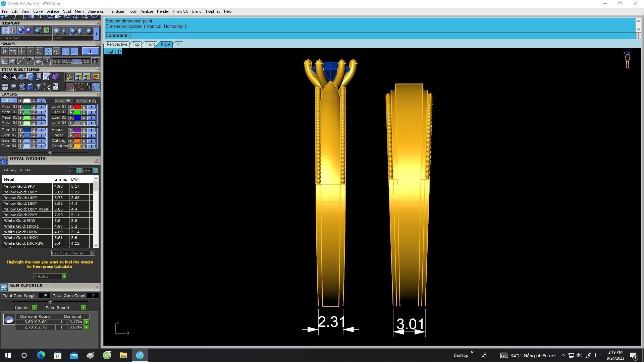
Task: Click the User 01 red color swatch
Action: [77, 107]
